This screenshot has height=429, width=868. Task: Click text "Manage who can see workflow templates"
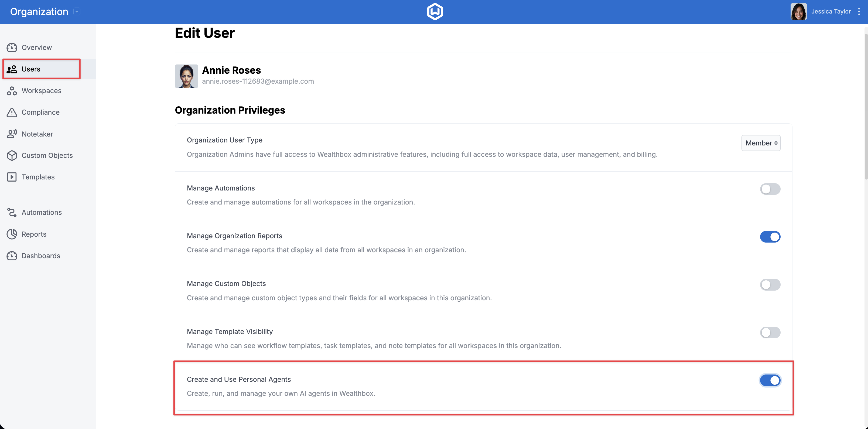pos(374,346)
